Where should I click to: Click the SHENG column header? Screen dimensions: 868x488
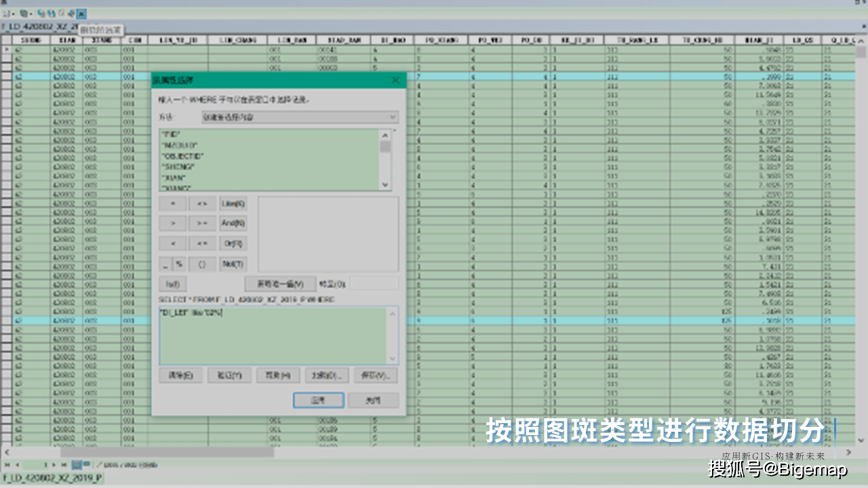point(32,41)
